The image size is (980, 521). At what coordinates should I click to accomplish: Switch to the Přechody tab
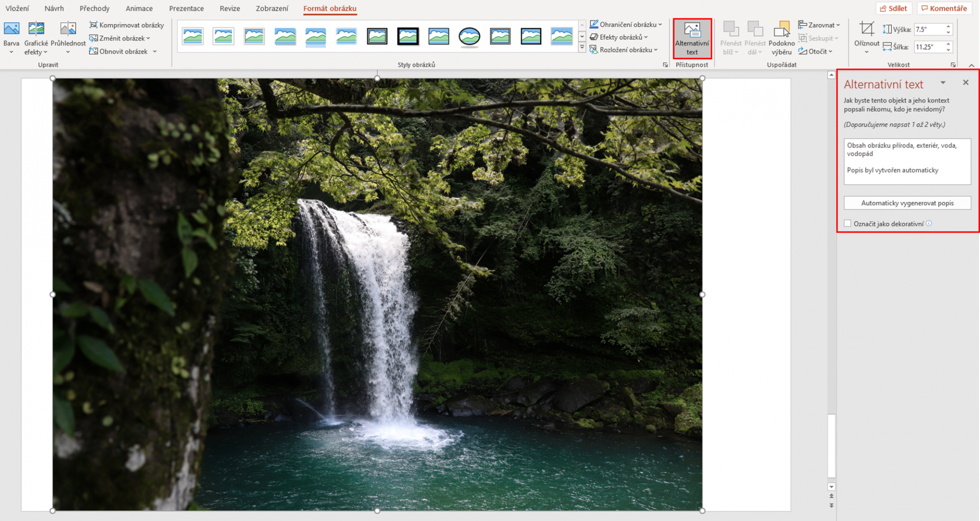point(94,8)
